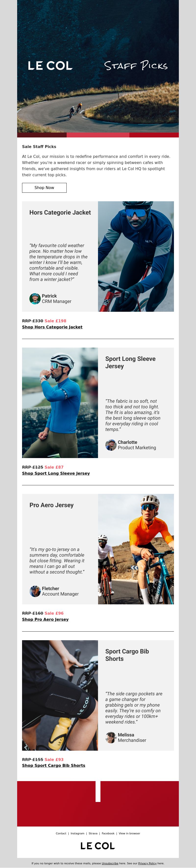Click the orange Pro Aero Jersey photo
The image size is (196, 868).
pyautogui.click(x=136, y=549)
